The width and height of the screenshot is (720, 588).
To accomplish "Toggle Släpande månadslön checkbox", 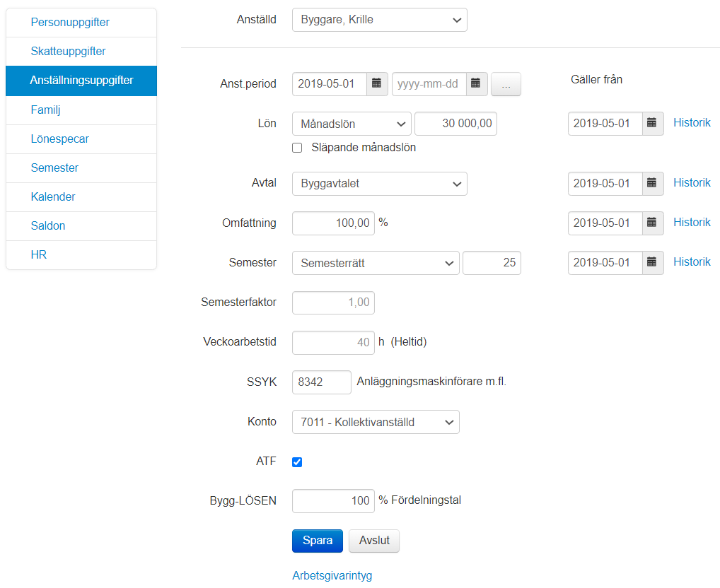I will tap(297, 148).
